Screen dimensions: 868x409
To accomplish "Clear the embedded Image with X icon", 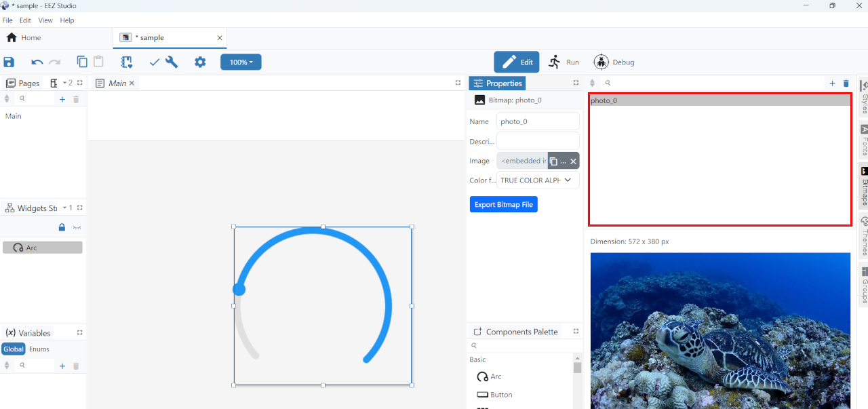I will click(573, 161).
